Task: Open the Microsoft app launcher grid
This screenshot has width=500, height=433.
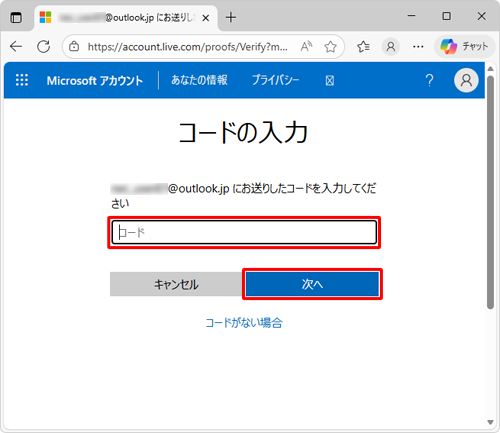Action: point(22,80)
